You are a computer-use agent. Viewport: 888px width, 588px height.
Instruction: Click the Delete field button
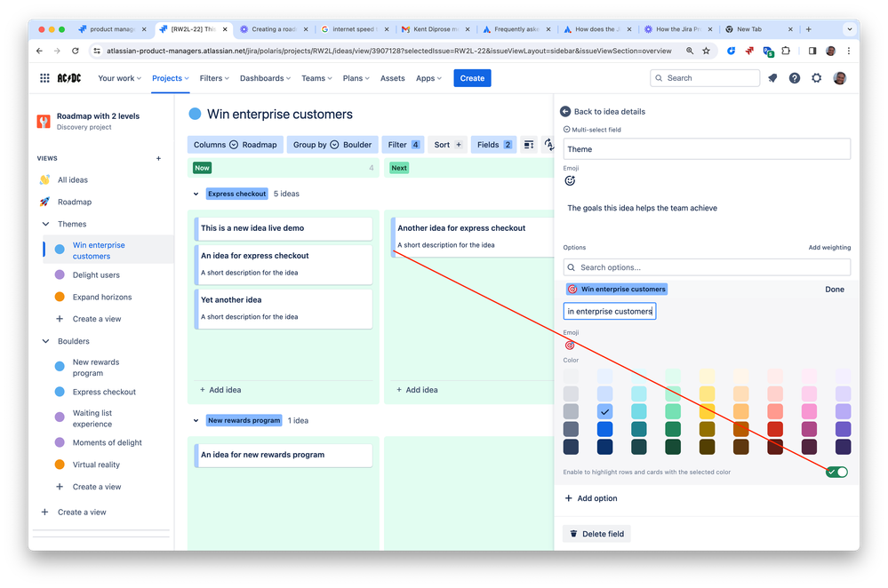[x=597, y=534]
